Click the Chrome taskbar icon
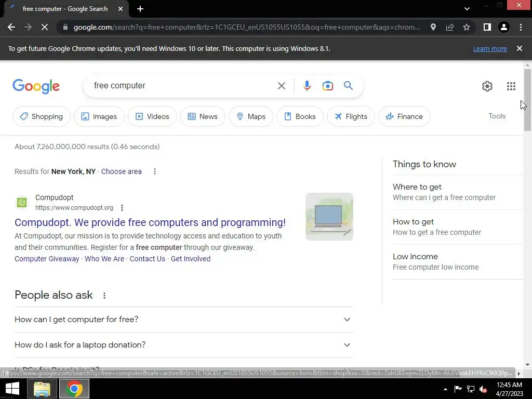Viewport: 532px width, 399px height. point(74,389)
